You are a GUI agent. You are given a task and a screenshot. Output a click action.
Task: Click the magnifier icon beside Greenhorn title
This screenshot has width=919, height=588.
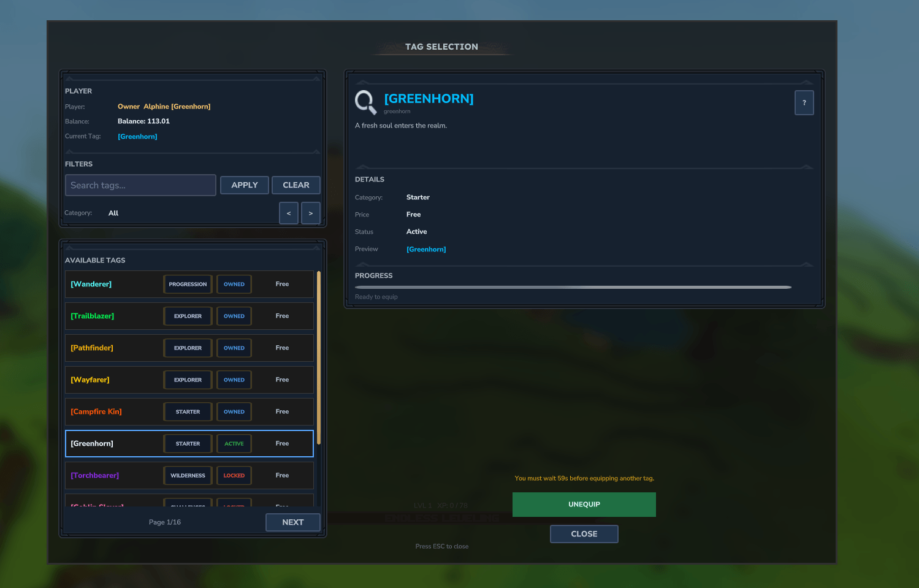tap(365, 102)
